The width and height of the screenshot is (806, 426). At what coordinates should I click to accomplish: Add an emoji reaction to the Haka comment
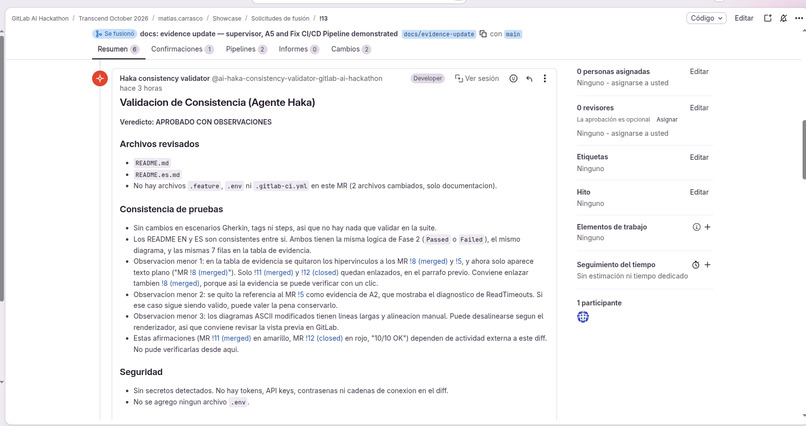(513, 79)
